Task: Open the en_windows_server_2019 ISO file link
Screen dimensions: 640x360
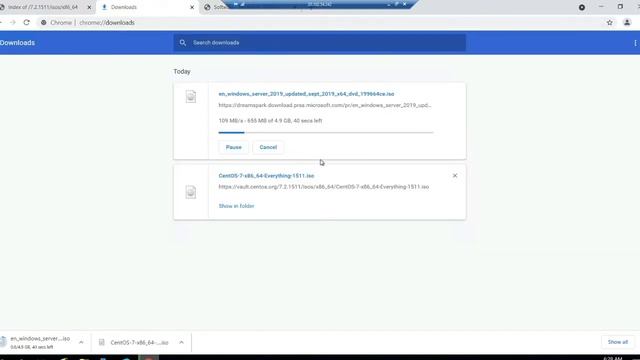Action: 306,94
